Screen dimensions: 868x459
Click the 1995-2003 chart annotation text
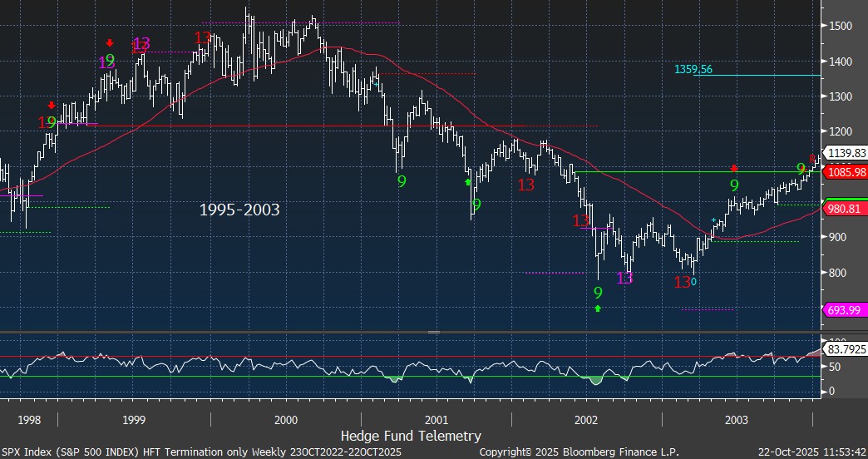pos(239,210)
